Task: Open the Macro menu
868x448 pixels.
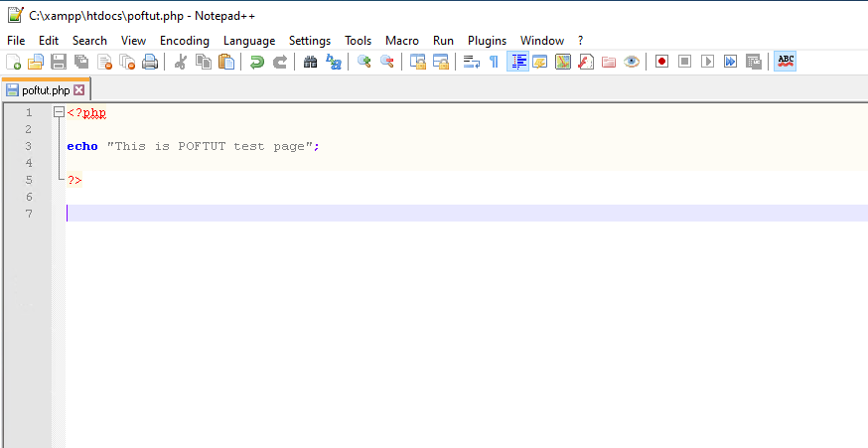Action: click(x=402, y=41)
